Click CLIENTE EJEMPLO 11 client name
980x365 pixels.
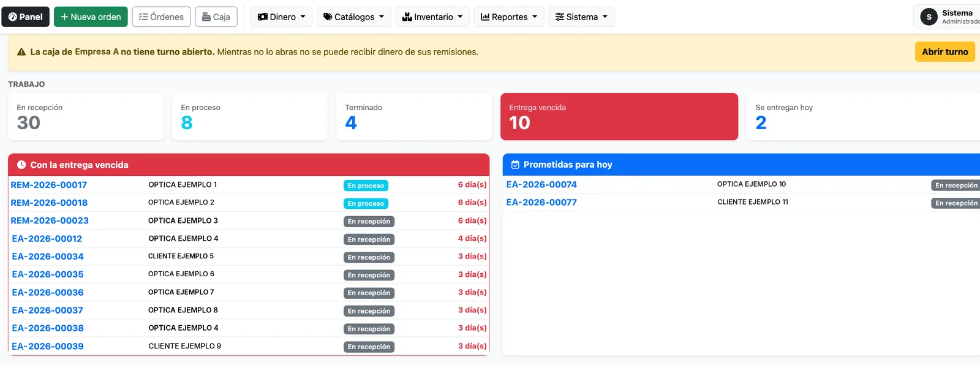coord(753,201)
